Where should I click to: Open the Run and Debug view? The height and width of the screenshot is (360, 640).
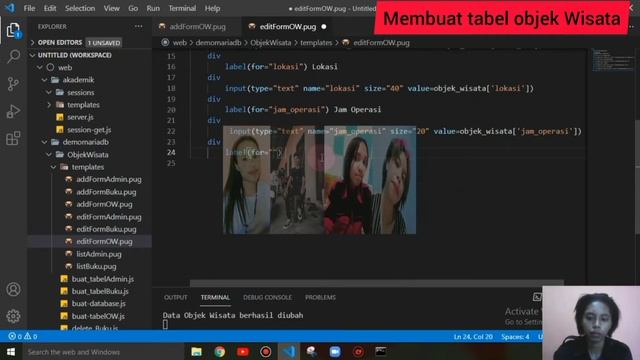pos(13,111)
